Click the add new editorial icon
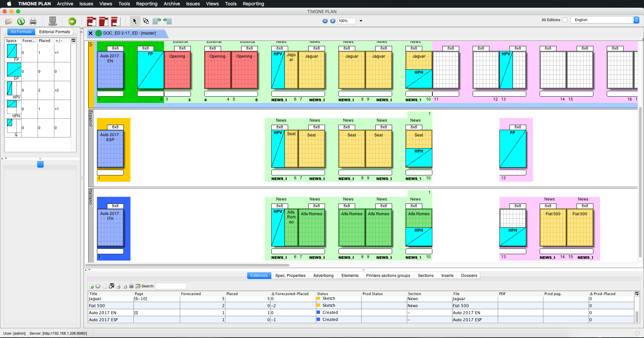 (91, 286)
